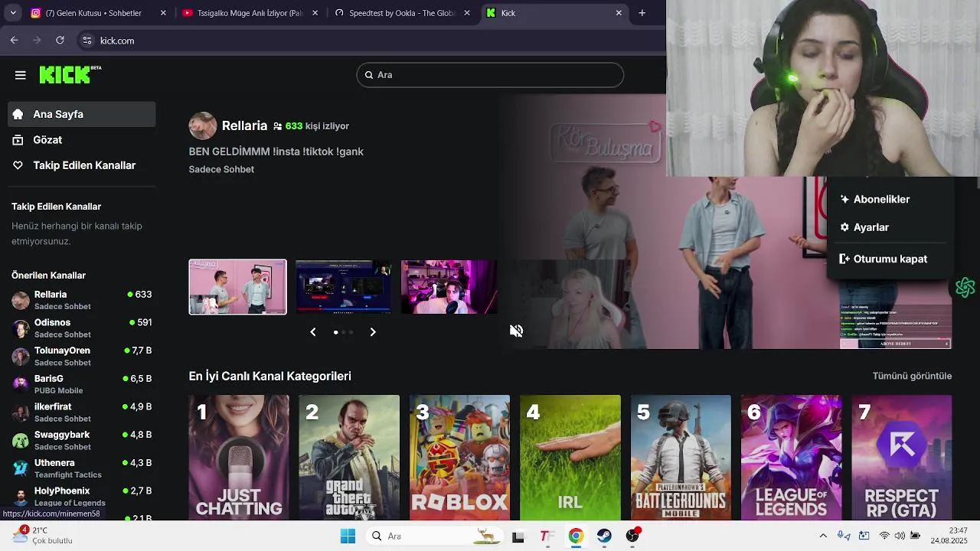
Task: Open ilkerfirat recommended channel
Action: pos(81,412)
